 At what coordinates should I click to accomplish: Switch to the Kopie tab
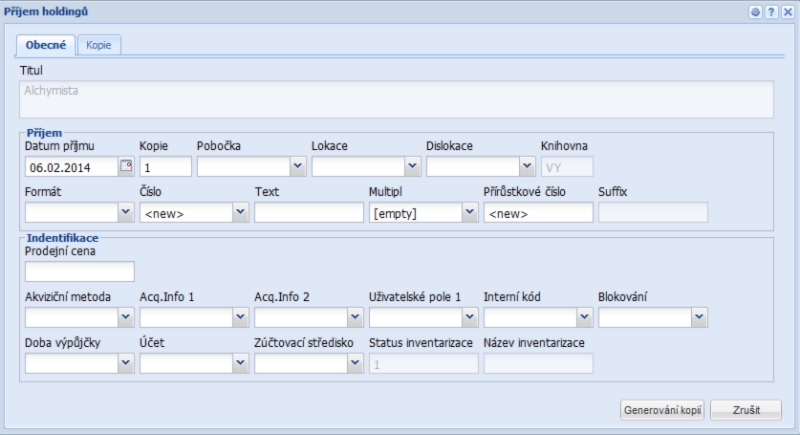click(98, 46)
